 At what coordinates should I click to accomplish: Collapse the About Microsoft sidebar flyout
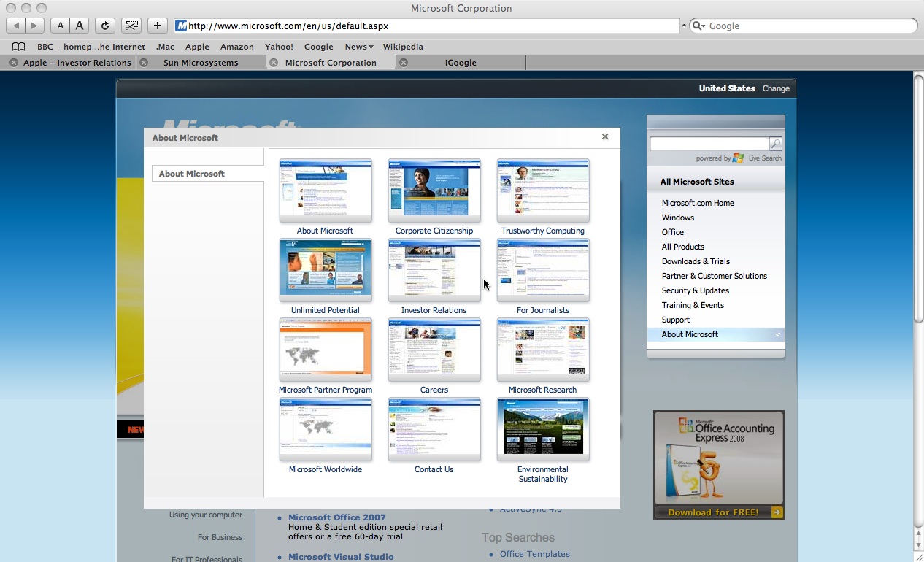point(777,334)
